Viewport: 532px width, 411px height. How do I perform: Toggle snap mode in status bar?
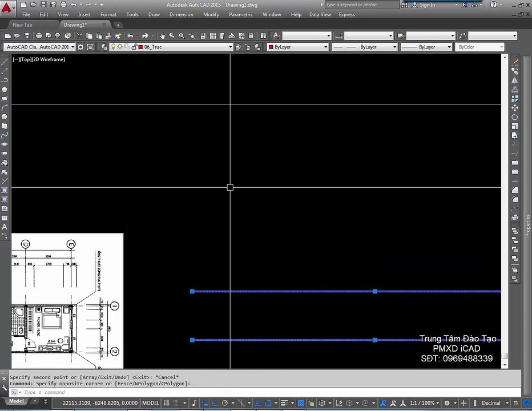pyautogui.click(x=176, y=403)
